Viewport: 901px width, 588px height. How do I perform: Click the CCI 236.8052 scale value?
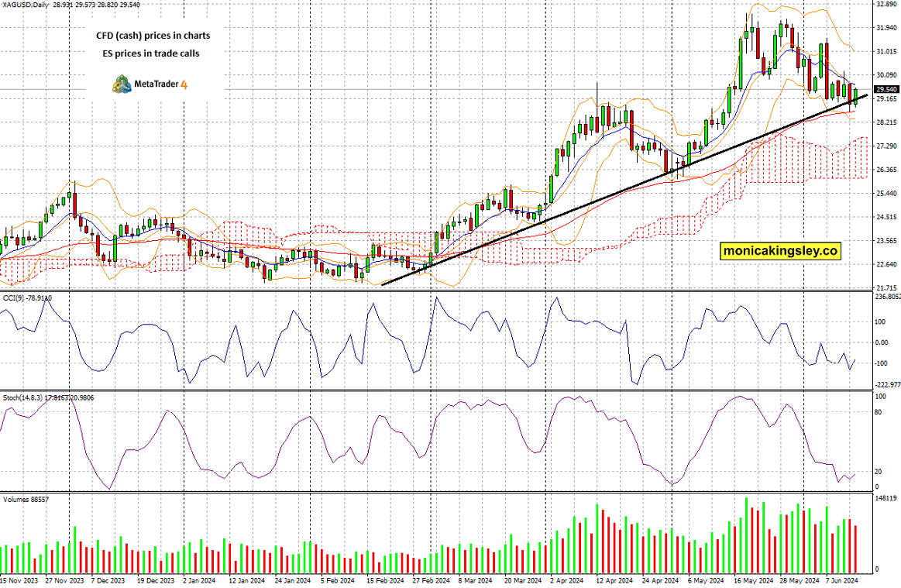coord(887,297)
